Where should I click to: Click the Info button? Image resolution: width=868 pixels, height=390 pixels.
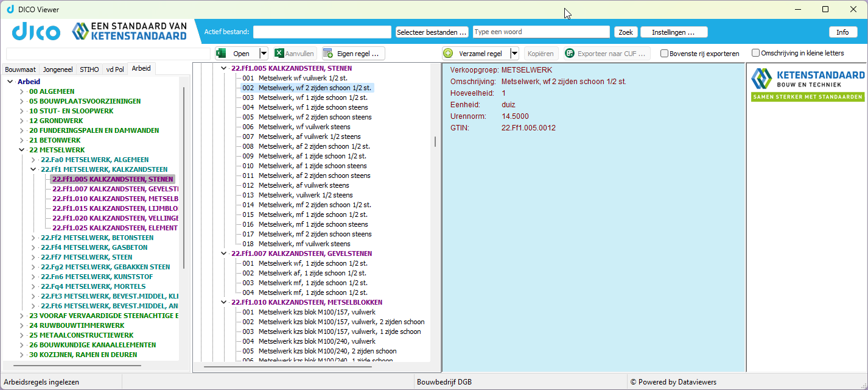coord(842,32)
